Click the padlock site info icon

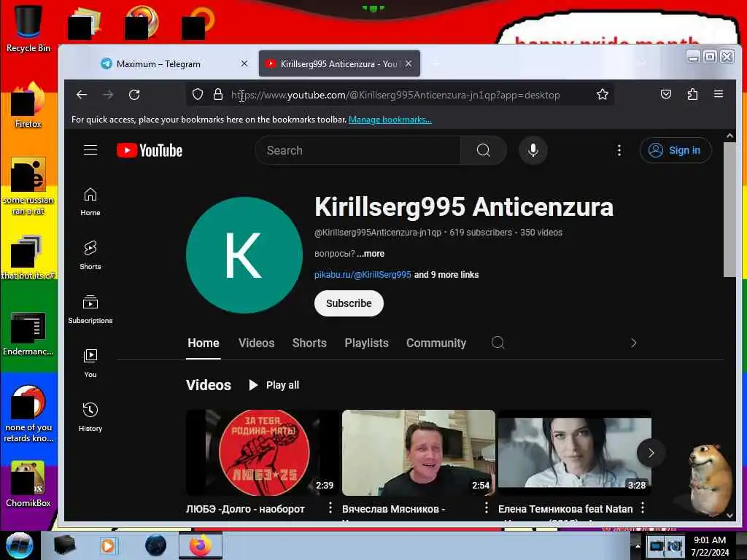click(218, 94)
